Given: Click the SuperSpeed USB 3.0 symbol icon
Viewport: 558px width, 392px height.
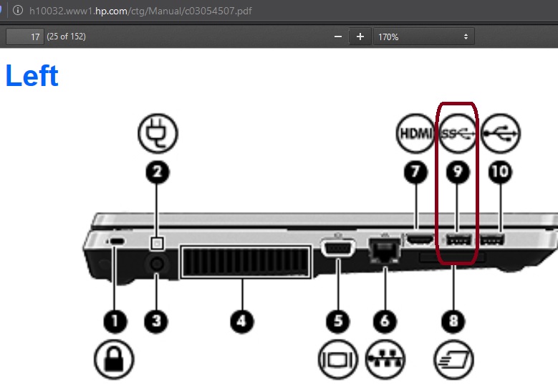Looking at the screenshot, I should click(458, 133).
